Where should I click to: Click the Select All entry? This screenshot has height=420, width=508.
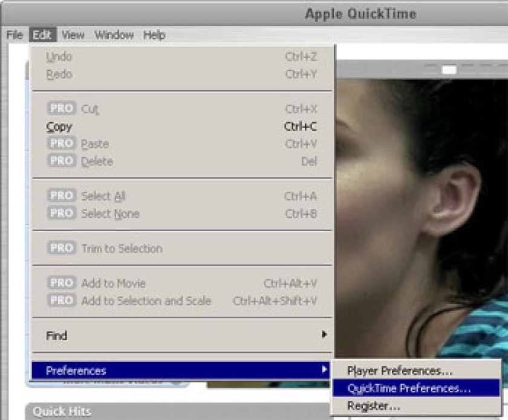click(183, 196)
